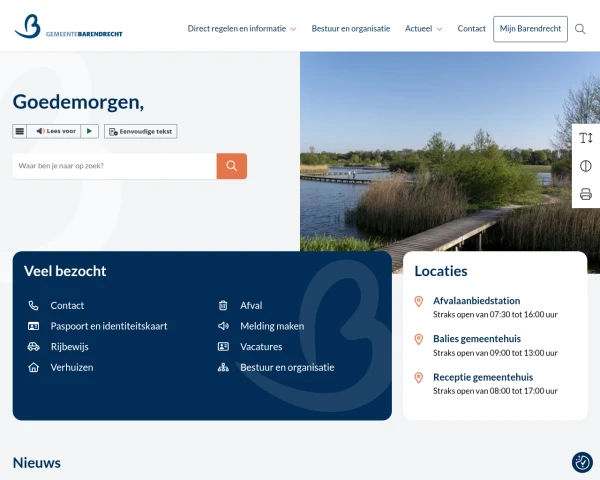The image size is (600, 480).
Task: Toggle the contrast mode icon
Action: [585, 166]
